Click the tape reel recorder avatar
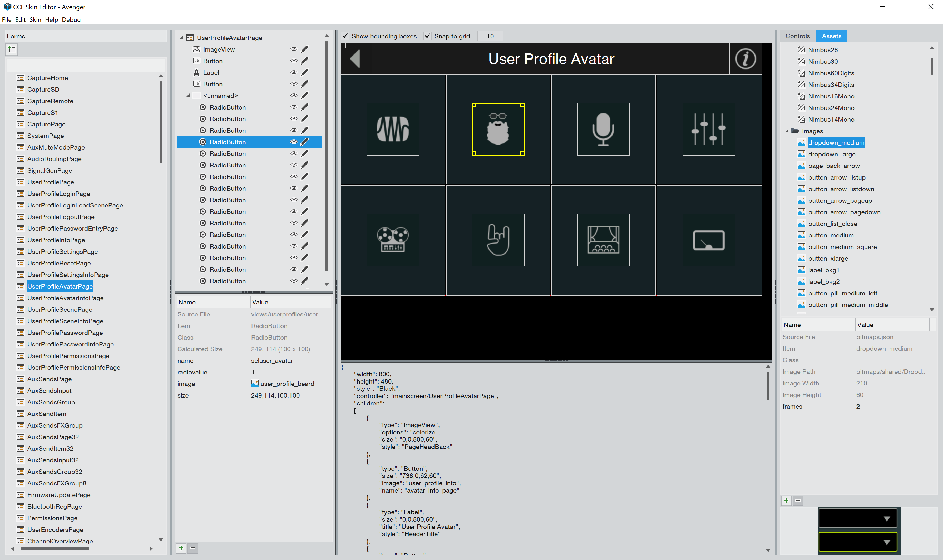 [392, 240]
